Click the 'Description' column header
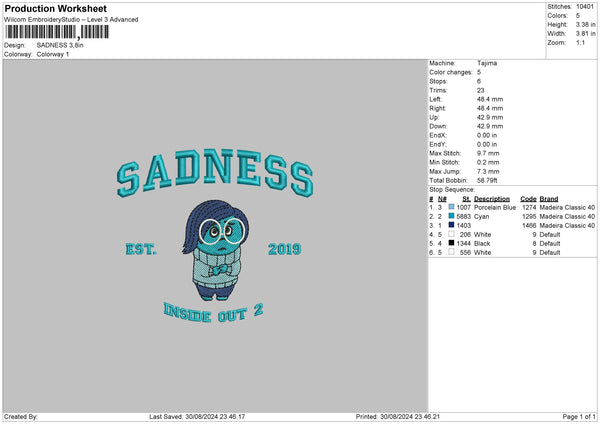The width and height of the screenshot is (600, 424). click(x=492, y=199)
